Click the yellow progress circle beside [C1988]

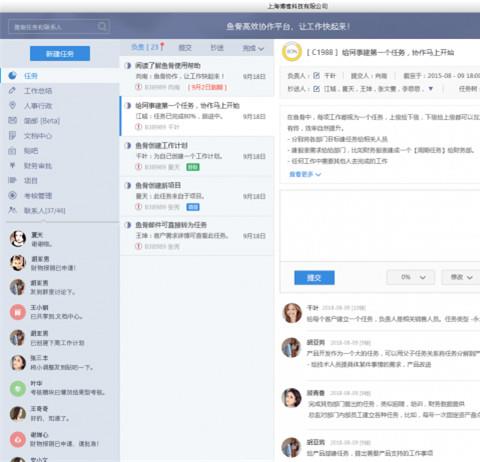292,52
